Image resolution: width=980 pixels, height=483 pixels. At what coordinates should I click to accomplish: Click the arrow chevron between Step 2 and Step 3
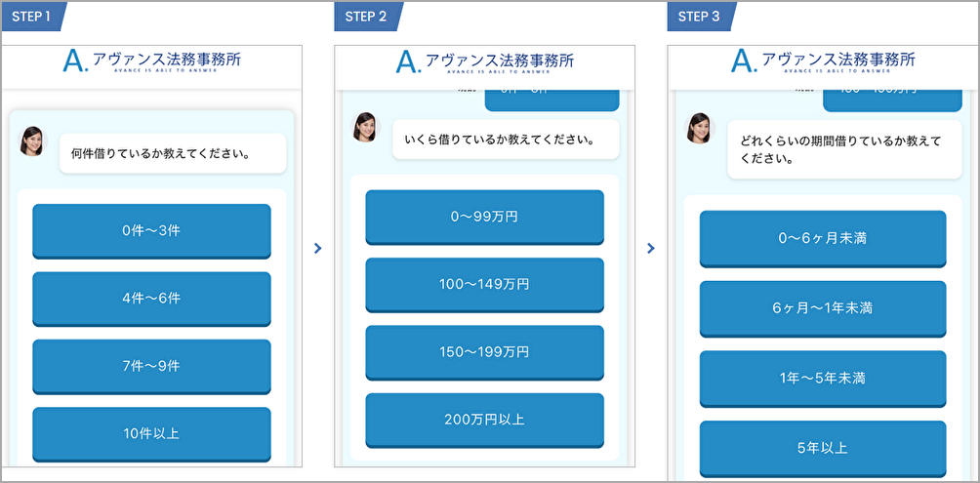pyautogui.click(x=651, y=249)
